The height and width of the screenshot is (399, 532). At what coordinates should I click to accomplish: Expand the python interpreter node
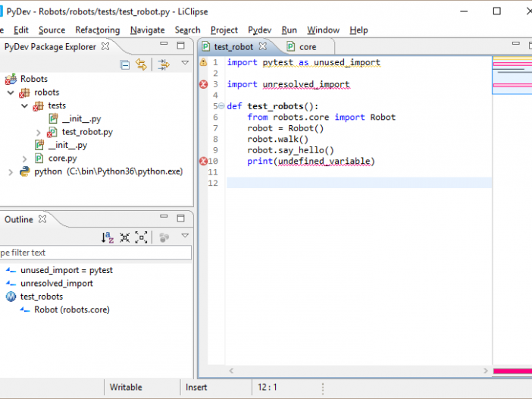pyautogui.click(x=11, y=172)
